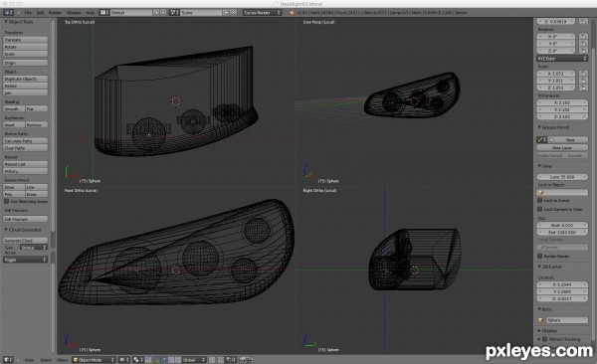Open the Render menu

pos(55,13)
